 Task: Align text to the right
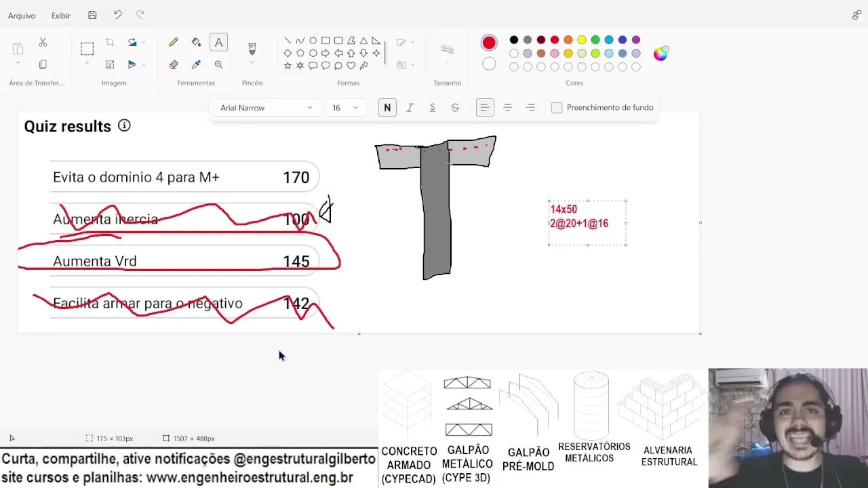click(x=530, y=108)
